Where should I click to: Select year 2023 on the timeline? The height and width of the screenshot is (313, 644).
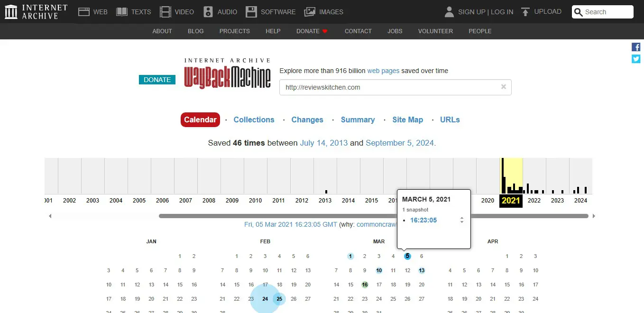[558, 200]
